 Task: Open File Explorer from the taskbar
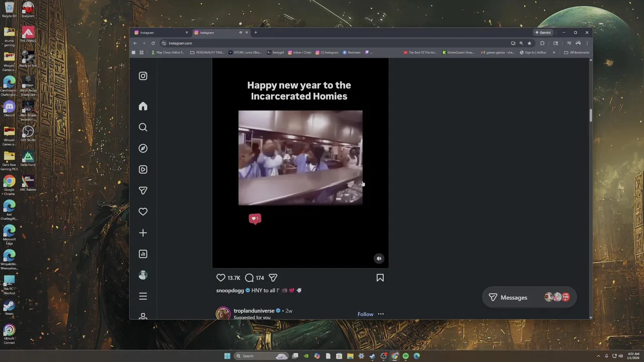point(350,356)
